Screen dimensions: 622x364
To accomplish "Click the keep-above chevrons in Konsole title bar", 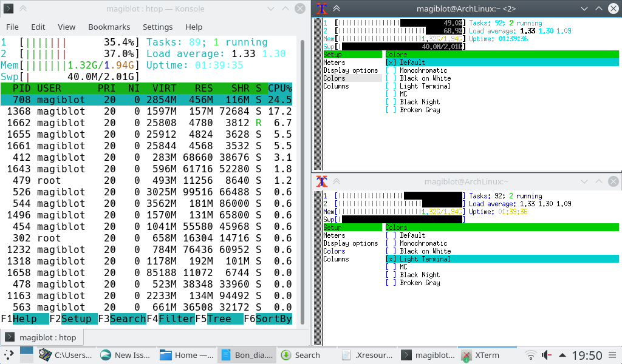I will click(23, 8).
